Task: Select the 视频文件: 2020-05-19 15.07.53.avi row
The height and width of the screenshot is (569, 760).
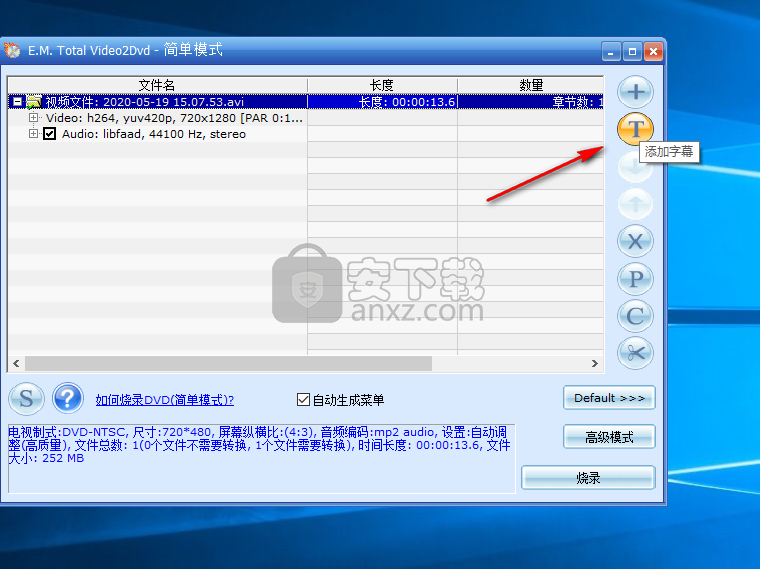Action: coord(306,102)
